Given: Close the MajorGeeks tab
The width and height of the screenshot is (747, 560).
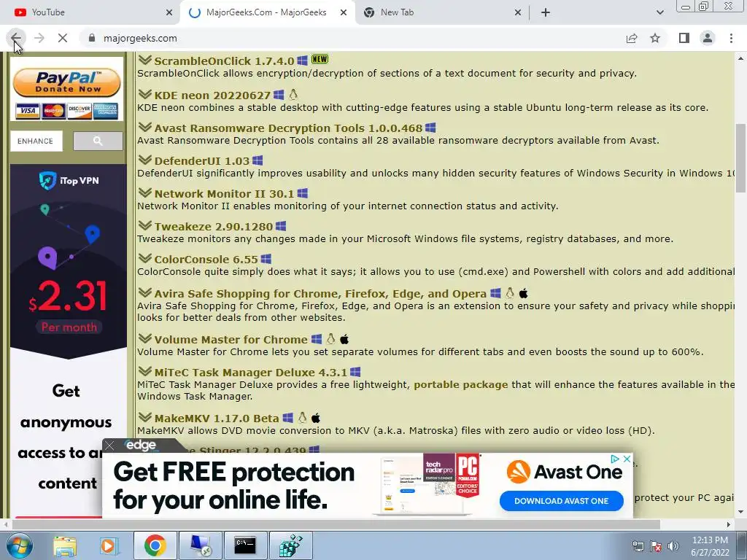Looking at the screenshot, I should click(344, 12).
